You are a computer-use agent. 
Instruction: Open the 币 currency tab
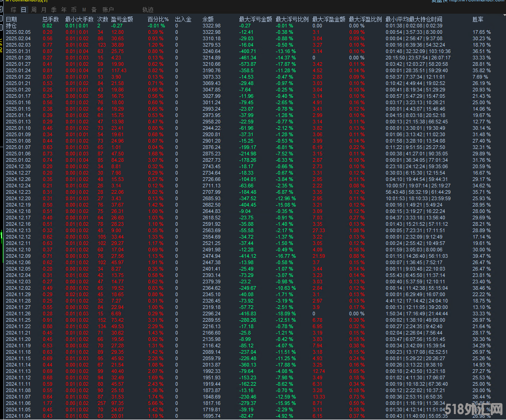point(74,10)
